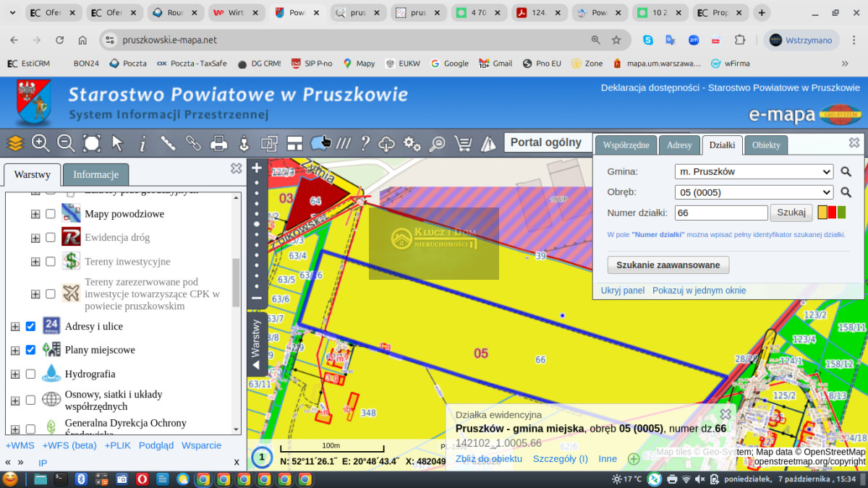Click the zoom in magnifier tool

click(x=41, y=143)
